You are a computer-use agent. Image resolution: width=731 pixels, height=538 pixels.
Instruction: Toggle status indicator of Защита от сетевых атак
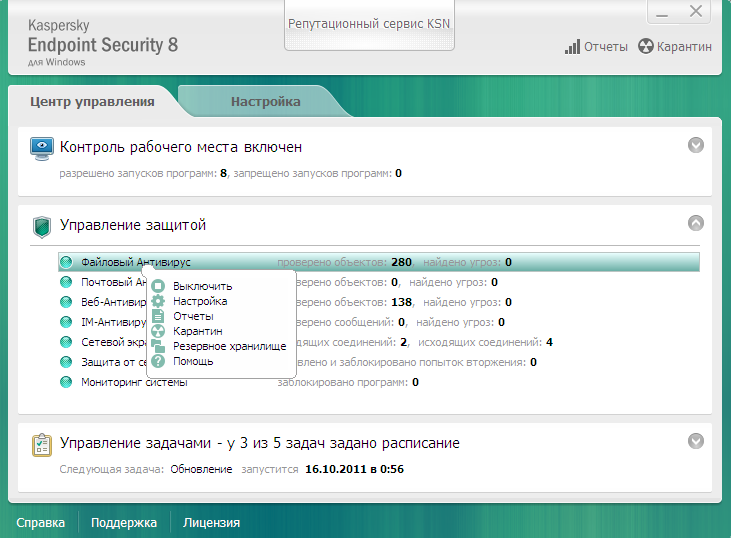[66, 362]
